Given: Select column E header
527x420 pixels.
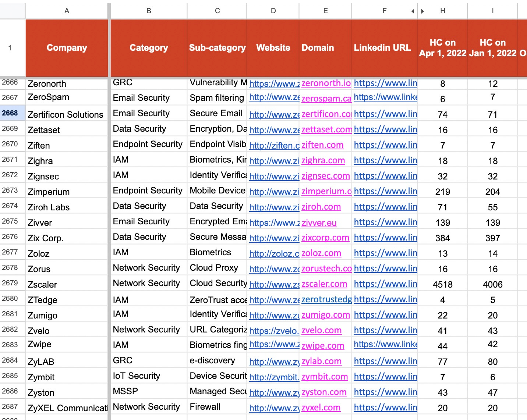Looking at the screenshot, I should [x=325, y=11].
